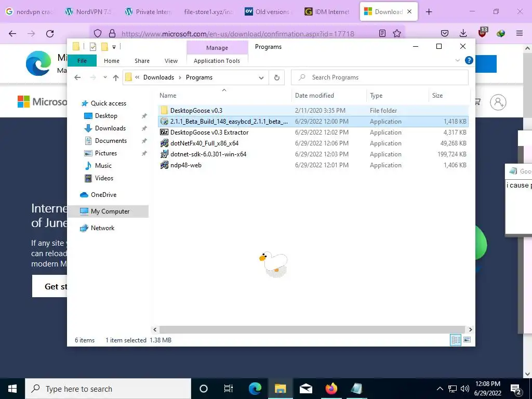Select Music in navigation pane
Screen dimensions: 532x399
[x=103, y=166]
